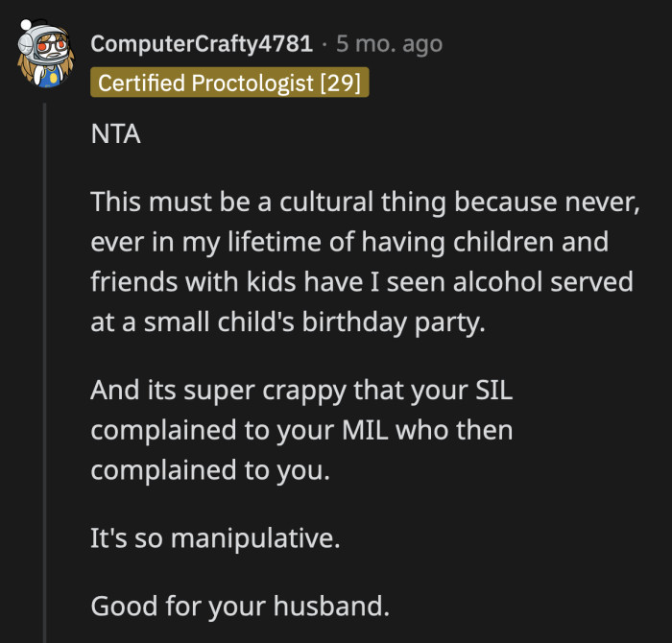Click the sentence "It's so manipulative."
The image size is (672, 643).
[215, 538]
